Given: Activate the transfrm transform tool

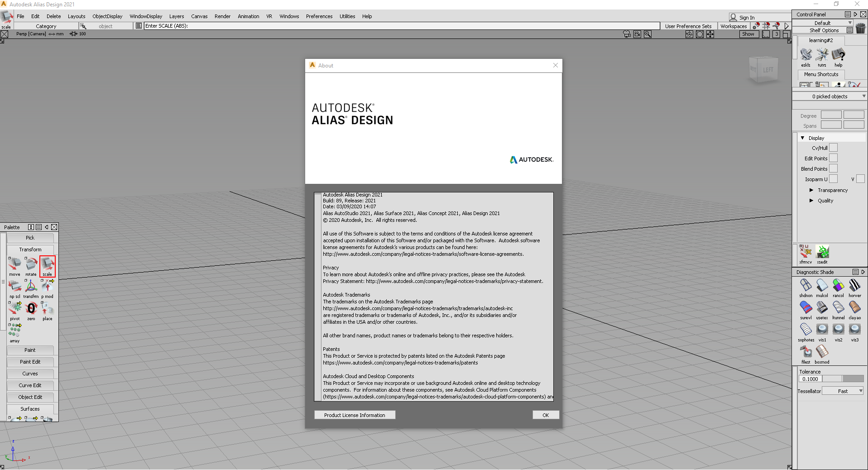Looking at the screenshot, I should [31, 288].
